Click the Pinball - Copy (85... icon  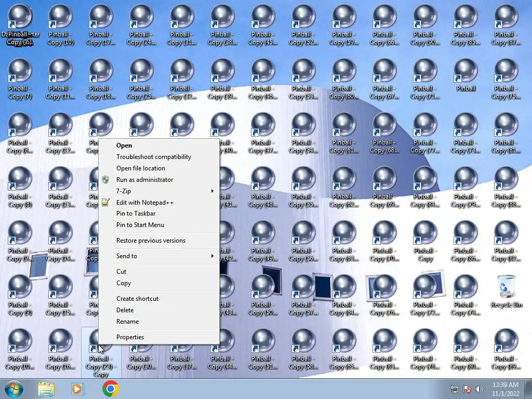pos(465,25)
